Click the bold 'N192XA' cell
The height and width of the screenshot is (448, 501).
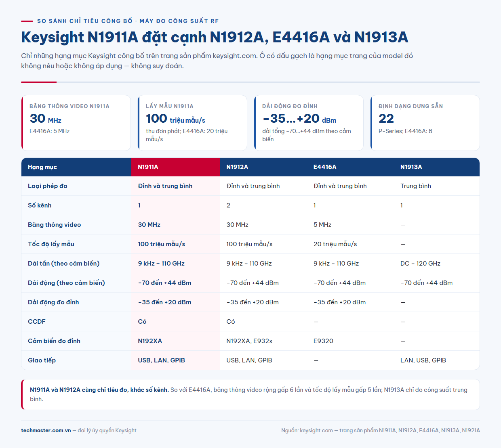click(x=175, y=341)
